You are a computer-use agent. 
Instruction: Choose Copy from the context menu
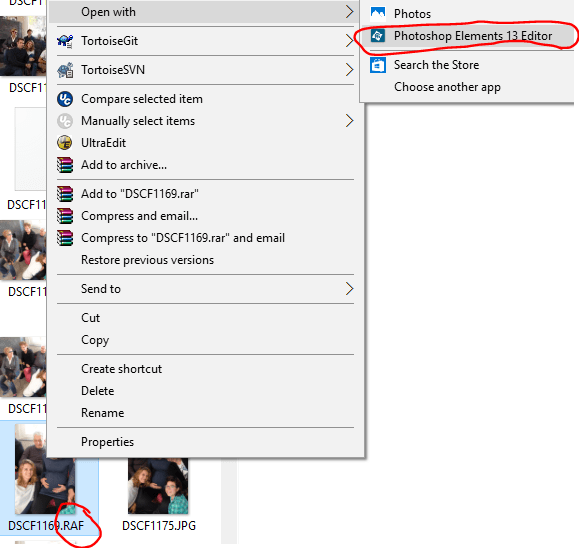[205, 340]
